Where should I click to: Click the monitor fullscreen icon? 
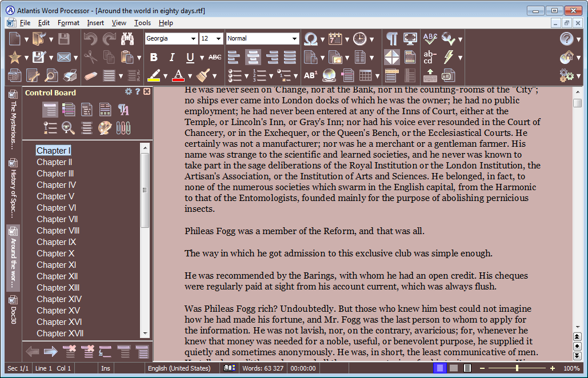pyautogui.click(x=410, y=39)
